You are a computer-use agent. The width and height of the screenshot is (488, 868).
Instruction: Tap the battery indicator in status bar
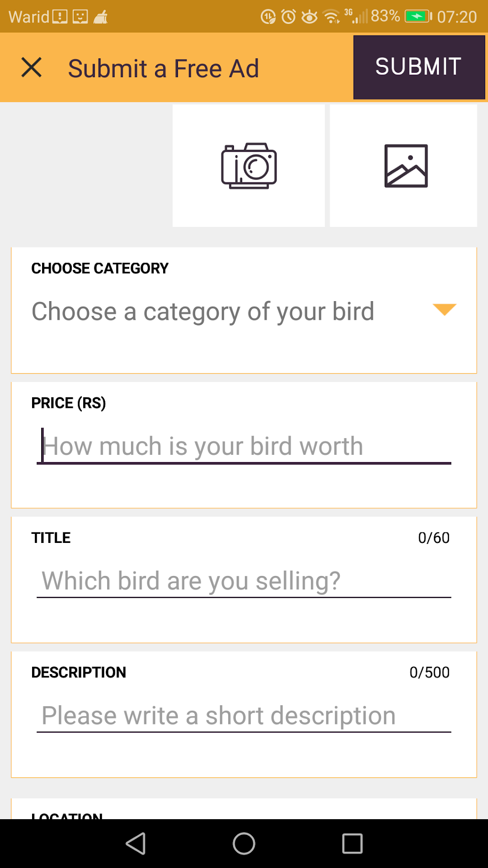[x=418, y=17]
